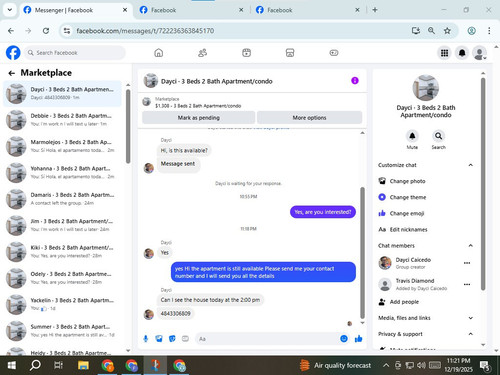Image resolution: width=500 pixels, height=375 pixels.
Task: Record a voice clip with microphone icon
Action: (x=146, y=339)
